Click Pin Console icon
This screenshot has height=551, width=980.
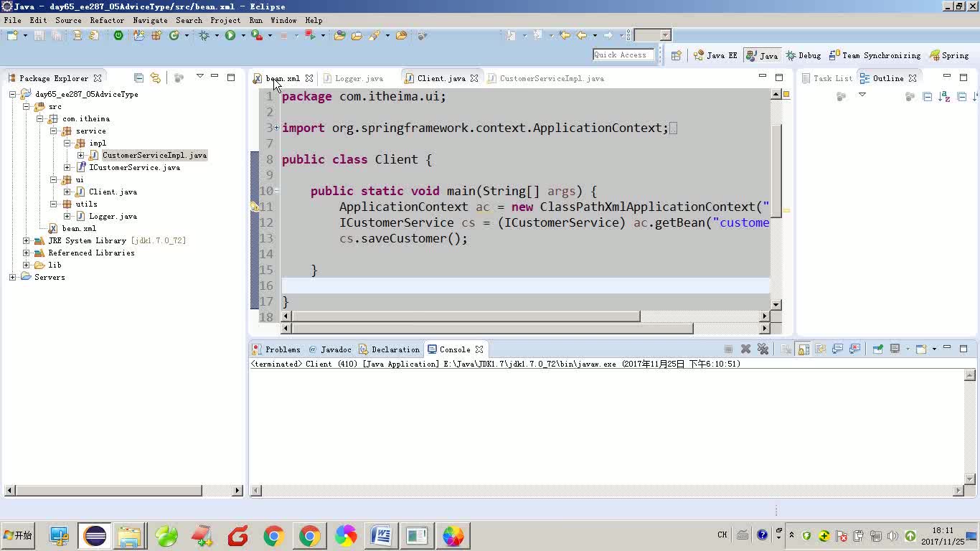click(877, 349)
